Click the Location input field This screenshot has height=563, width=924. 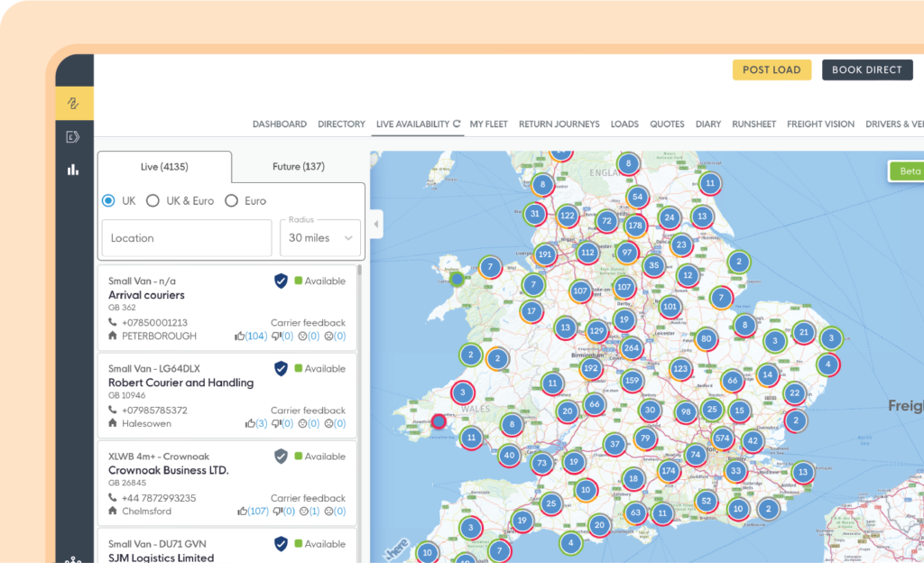point(187,238)
